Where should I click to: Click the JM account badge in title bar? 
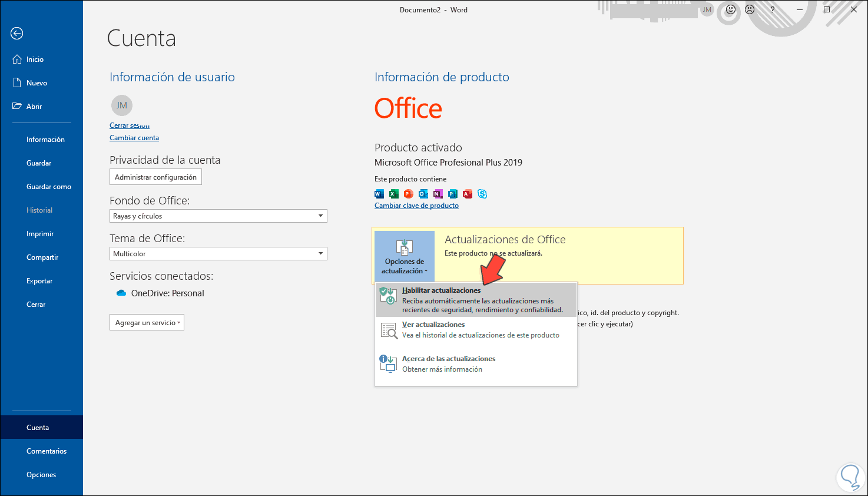(x=707, y=9)
